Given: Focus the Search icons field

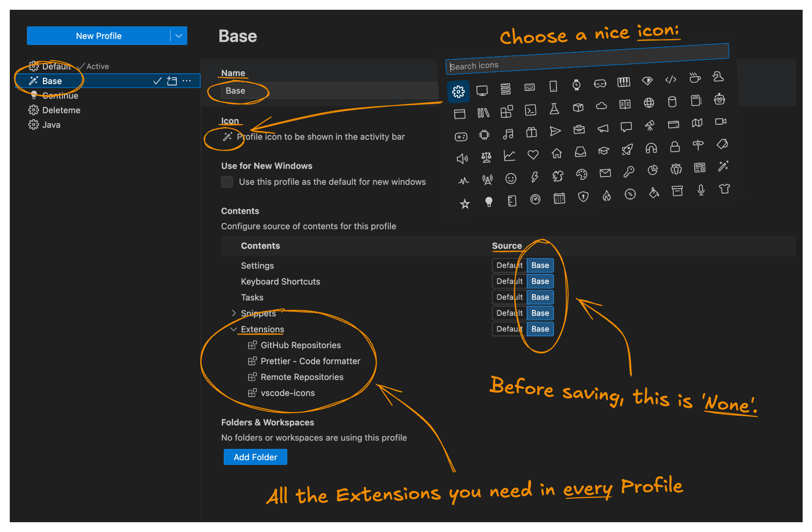Looking at the screenshot, I should click(x=587, y=59).
